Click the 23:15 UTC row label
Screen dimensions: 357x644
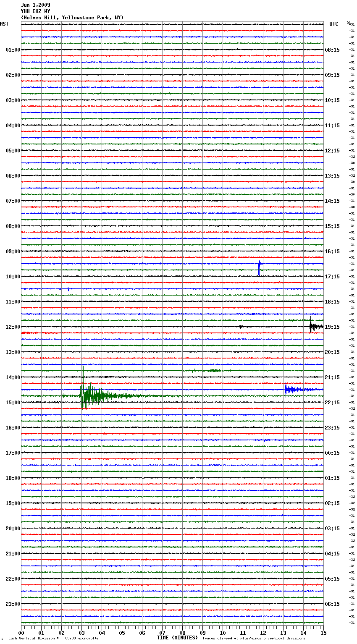click(332, 428)
